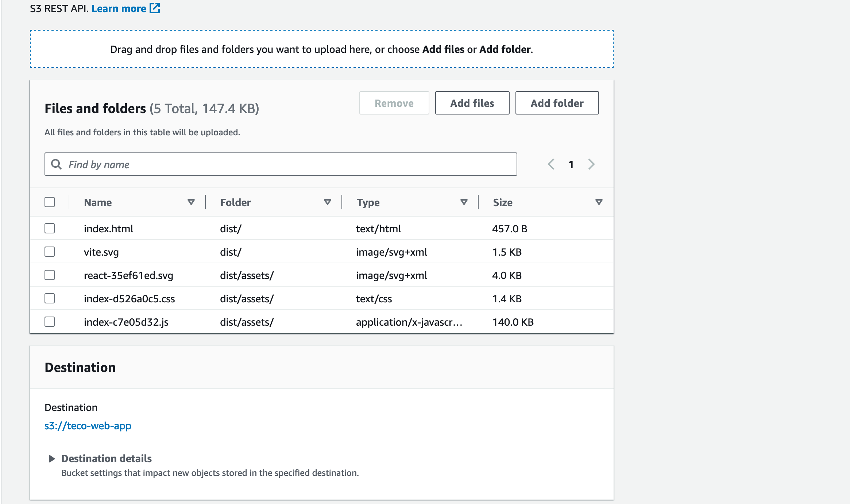Click the drag and drop upload zone
This screenshot has width=850, height=504.
pos(322,49)
